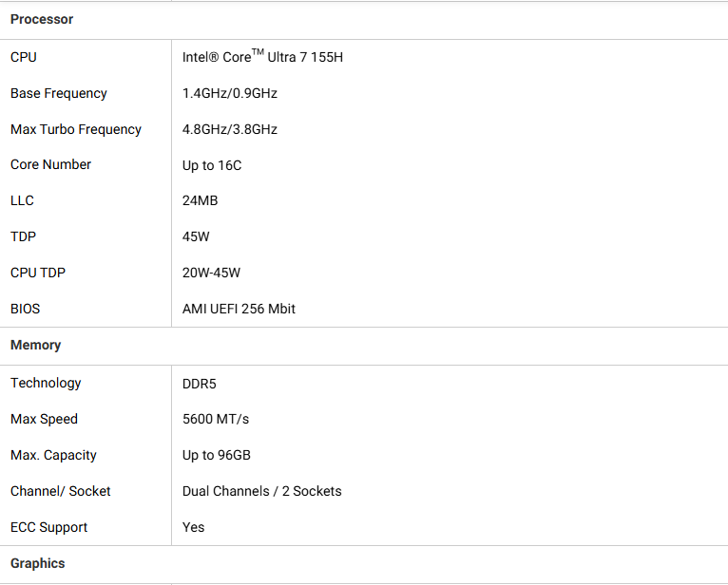The height and width of the screenshot is (585, 728).
Task: Click the Dual Channels / 2 Sockets text
Action: click(x=262, y=491)
